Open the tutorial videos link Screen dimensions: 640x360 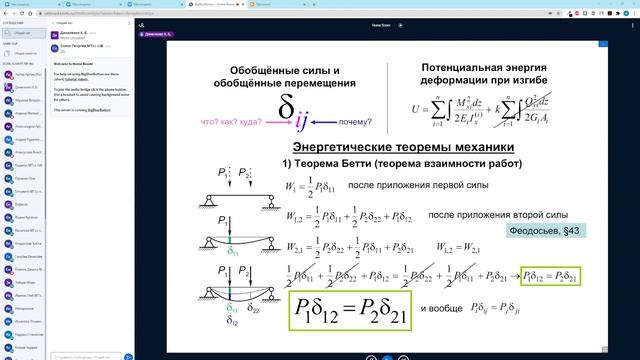click(x=76, y=79)
